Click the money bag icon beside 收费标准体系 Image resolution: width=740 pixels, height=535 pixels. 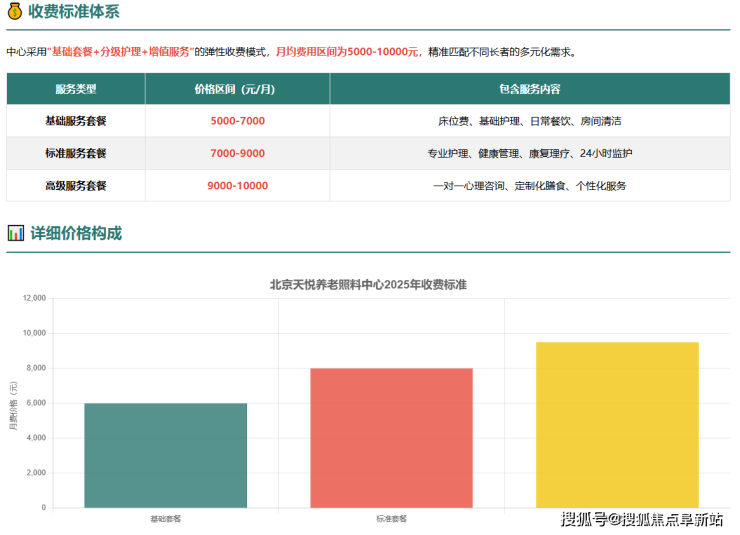(15, 11)
